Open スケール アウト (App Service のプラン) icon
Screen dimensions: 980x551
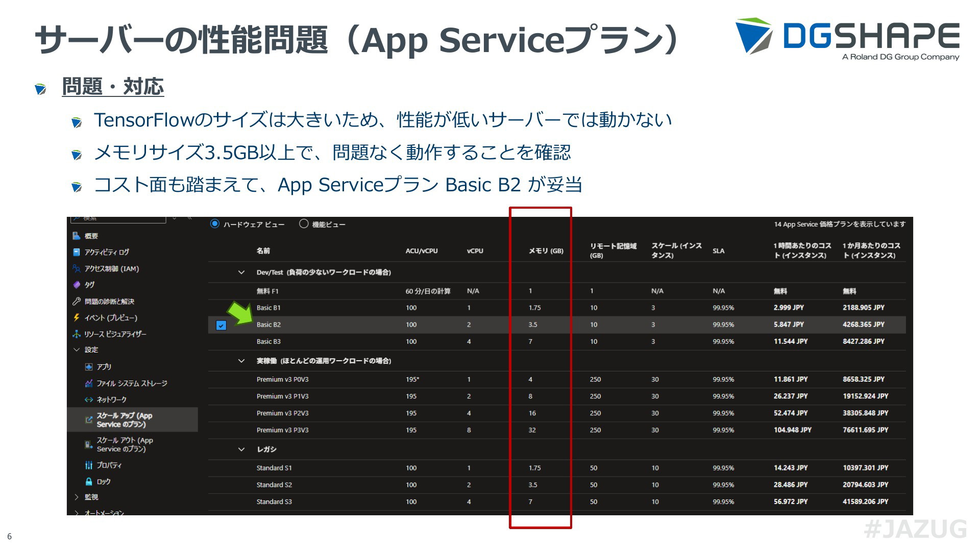[89, 444]
